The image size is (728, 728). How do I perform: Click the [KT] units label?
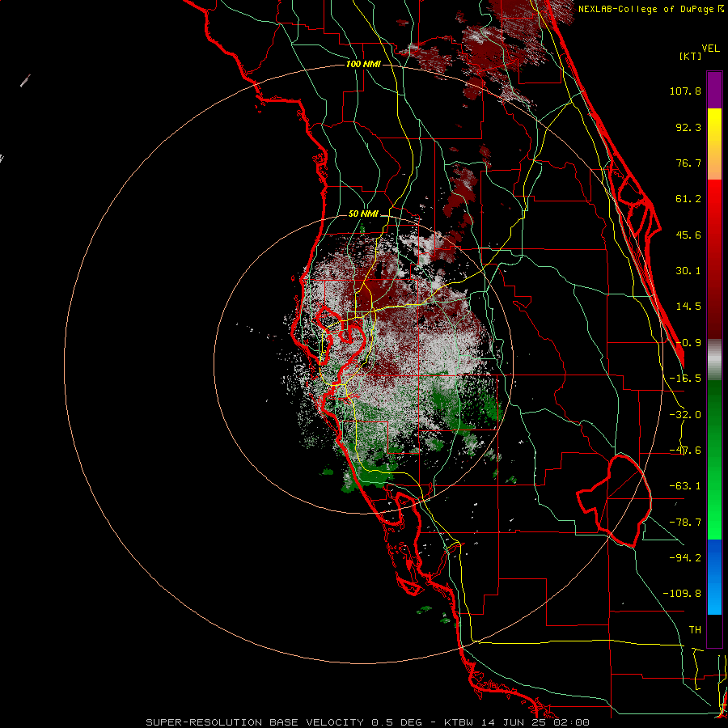pos(691,56)
